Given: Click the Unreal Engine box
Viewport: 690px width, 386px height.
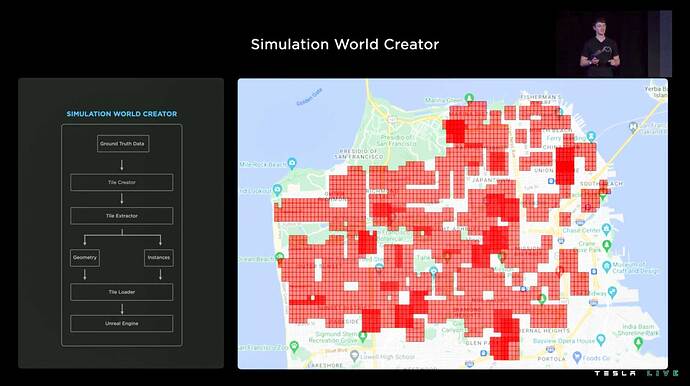Looking at the screenshot, I should 121,324.
